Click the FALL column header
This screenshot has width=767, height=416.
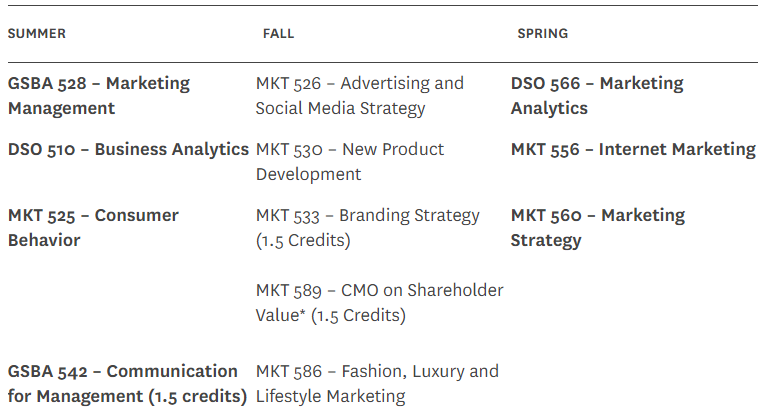pyautogui.click(x=278, y=33)
